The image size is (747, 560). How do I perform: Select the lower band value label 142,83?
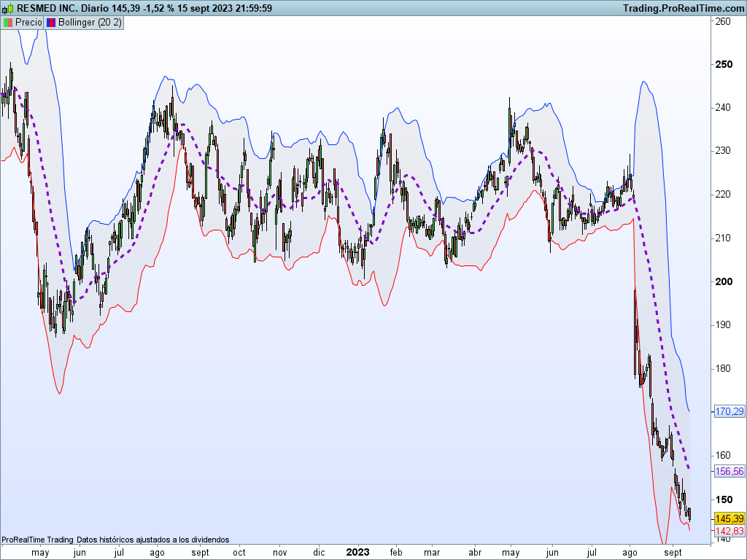click(x=729, y=531)
